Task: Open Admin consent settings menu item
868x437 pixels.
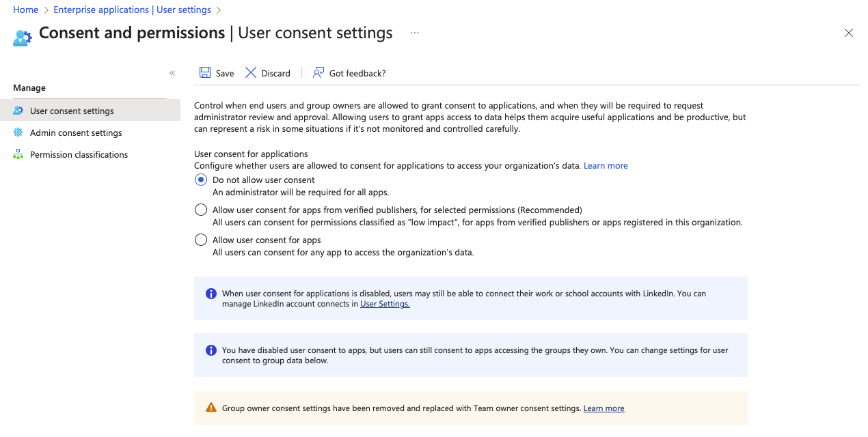Action: pos(76,132)
